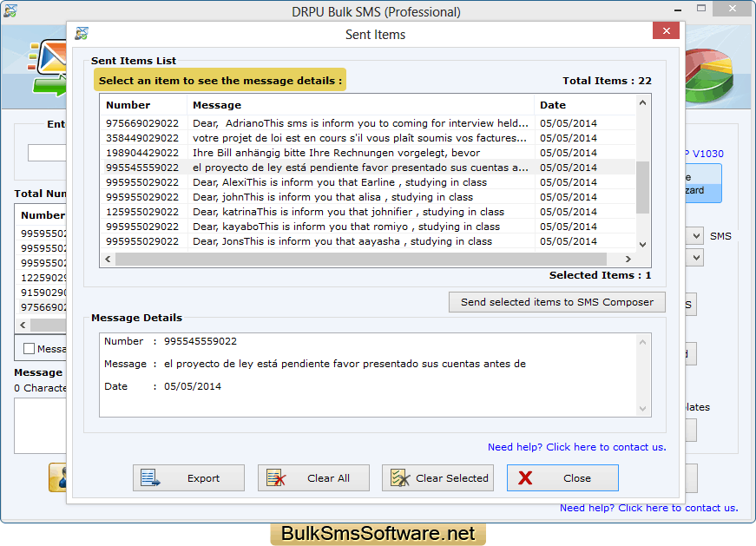The image size is (756, 546).
Task: Select the 'Dear, katrinaThis is inform' message
Action: coord(348,212)
